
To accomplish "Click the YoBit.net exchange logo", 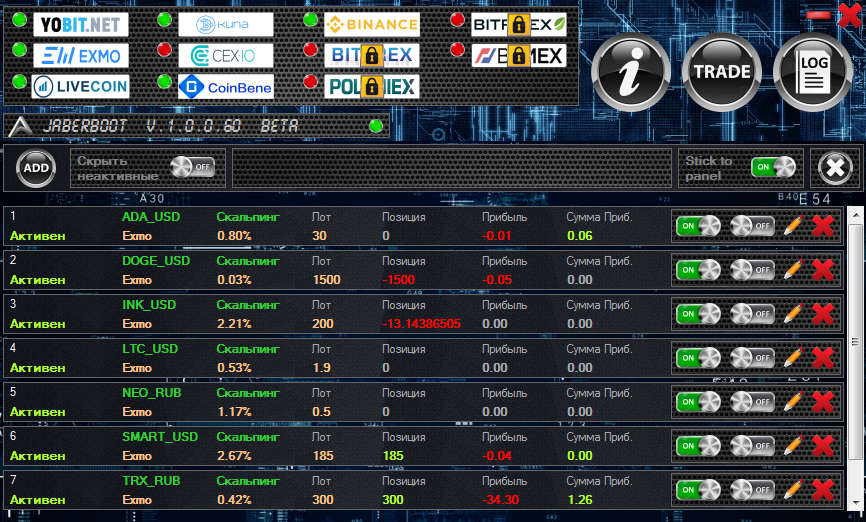I will (81, 24).
